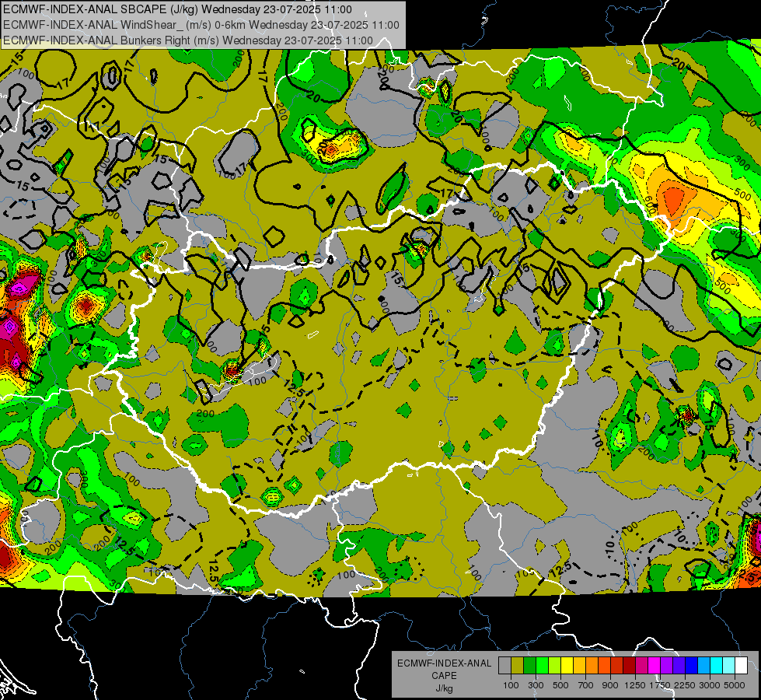
Task: Click the legend title ECMWF-INDEX-ANAL
Action: tap(444, 663)
